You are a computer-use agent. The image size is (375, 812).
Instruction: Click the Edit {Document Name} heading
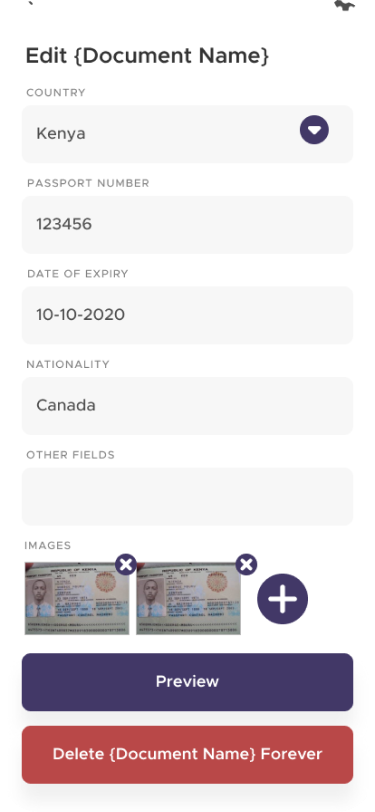click(148, 55)
